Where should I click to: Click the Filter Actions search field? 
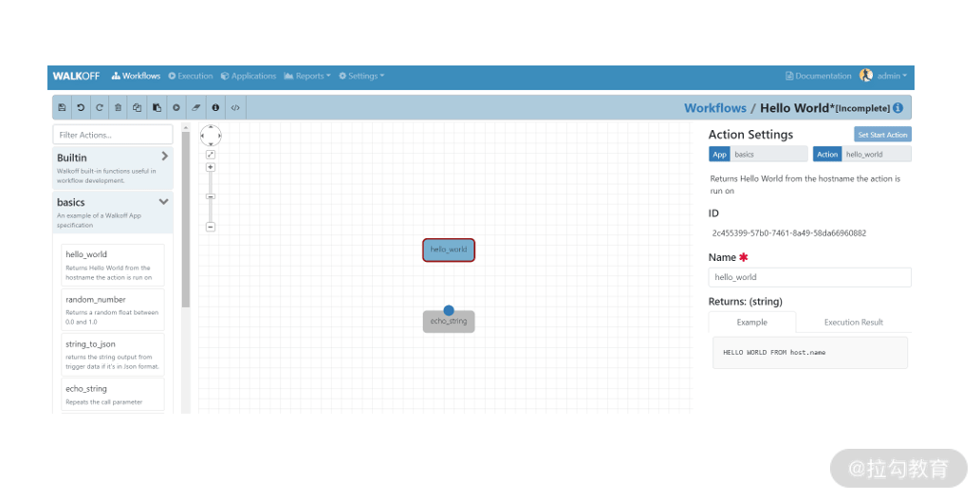pyautogui.click(x=113, y=135)
